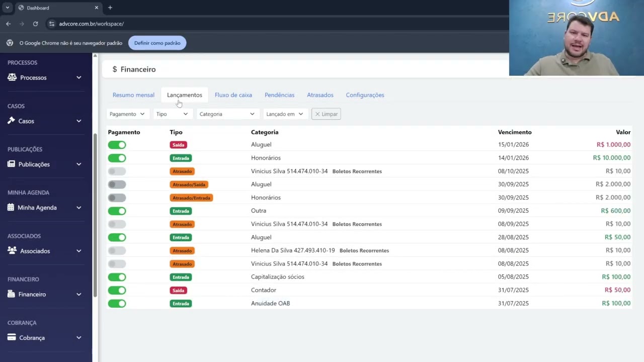Click the Financeiro sidebar icon

(x=11, y=294)
